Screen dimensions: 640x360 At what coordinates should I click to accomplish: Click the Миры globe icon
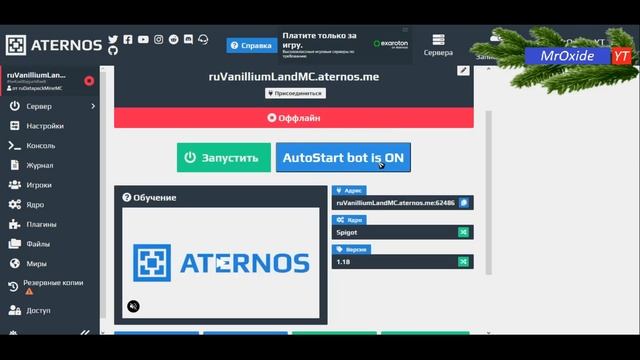(15, 263)
